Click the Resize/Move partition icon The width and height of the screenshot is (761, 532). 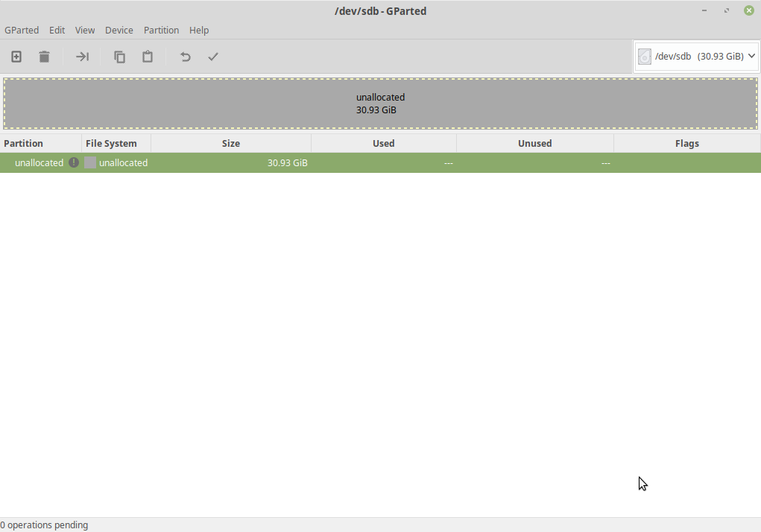(82, 57)
